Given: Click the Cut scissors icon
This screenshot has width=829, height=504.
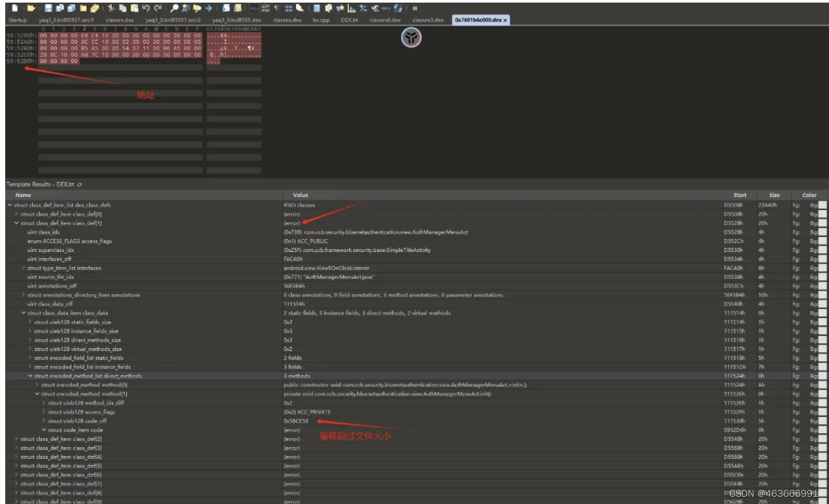Looking at the screenshot, I should click(x=110, y=8).
